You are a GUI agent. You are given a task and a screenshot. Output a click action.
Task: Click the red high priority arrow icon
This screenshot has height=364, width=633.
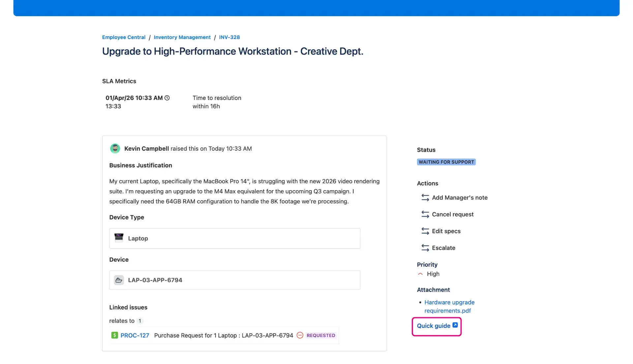(420, 274)
